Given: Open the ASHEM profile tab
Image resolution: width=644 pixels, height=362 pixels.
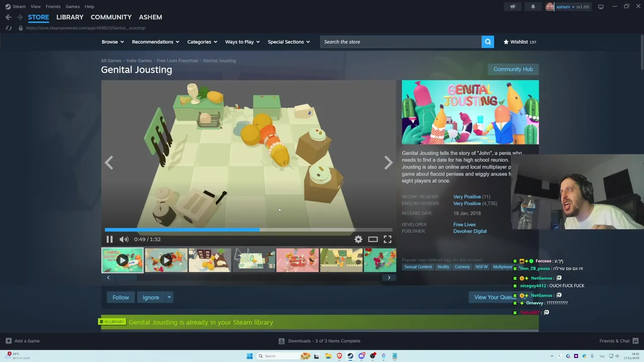Looking at the screenshot, I should point(150,17).
